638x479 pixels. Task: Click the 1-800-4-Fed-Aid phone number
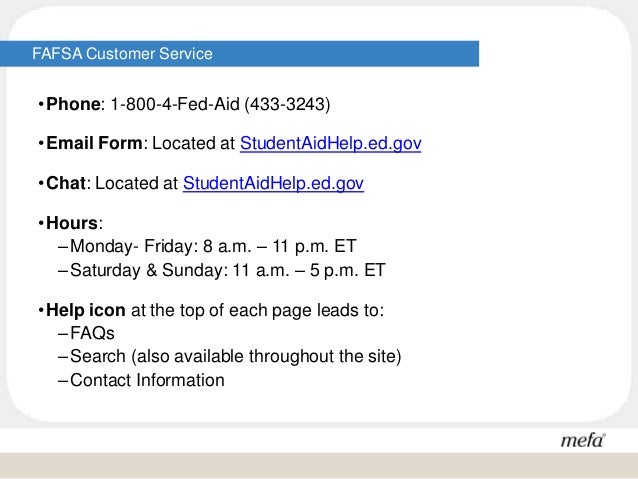[175, 104]
